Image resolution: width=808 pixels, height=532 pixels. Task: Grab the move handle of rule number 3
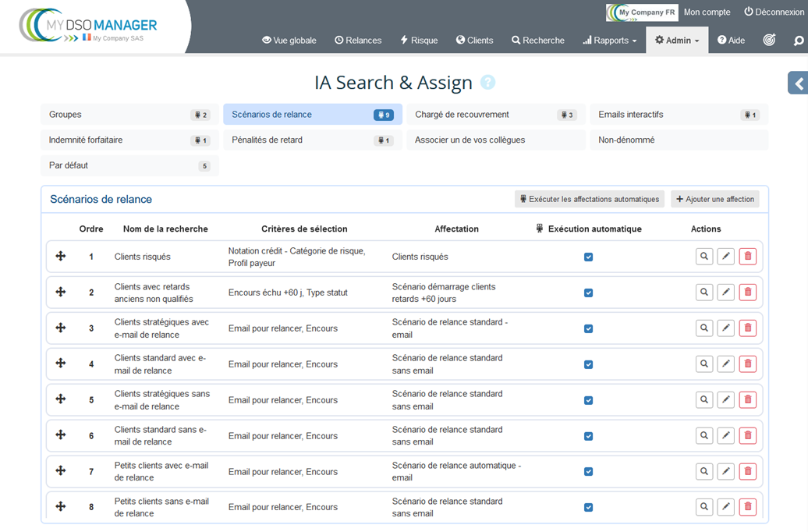[x=60, y=328]
